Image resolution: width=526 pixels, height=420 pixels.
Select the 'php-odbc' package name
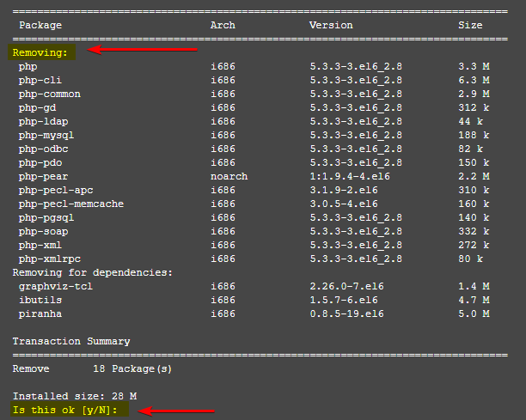pos(44,149)
